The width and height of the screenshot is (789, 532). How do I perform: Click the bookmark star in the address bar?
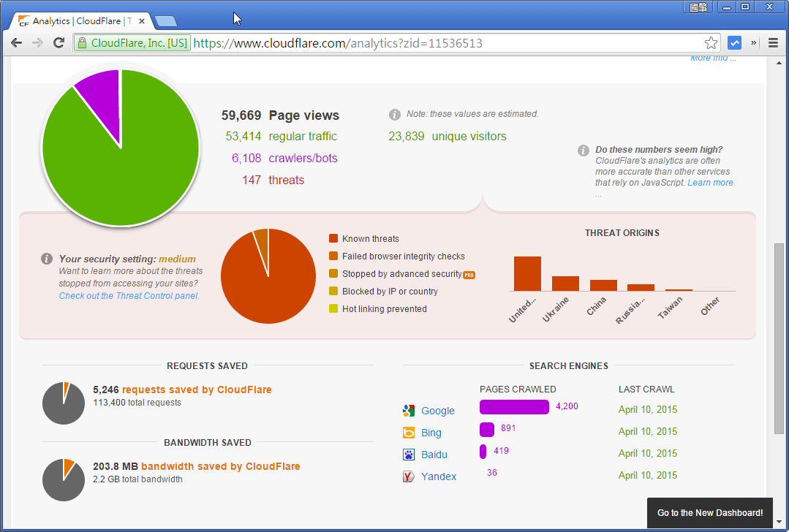pos(710,43)
